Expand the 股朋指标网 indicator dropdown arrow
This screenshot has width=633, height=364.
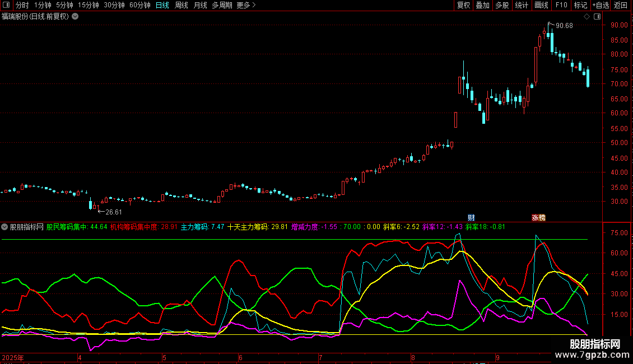[x=5, y=227]
